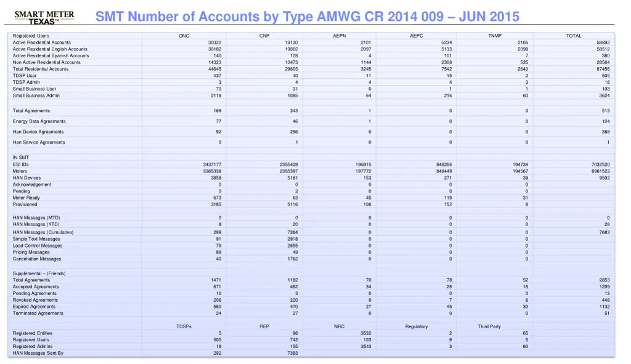Select the ONC column header

click(x=184, y=36)
